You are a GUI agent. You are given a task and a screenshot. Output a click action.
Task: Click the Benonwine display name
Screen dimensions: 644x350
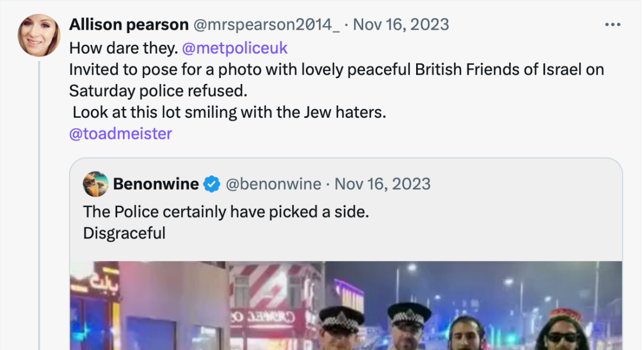[156, 184]
